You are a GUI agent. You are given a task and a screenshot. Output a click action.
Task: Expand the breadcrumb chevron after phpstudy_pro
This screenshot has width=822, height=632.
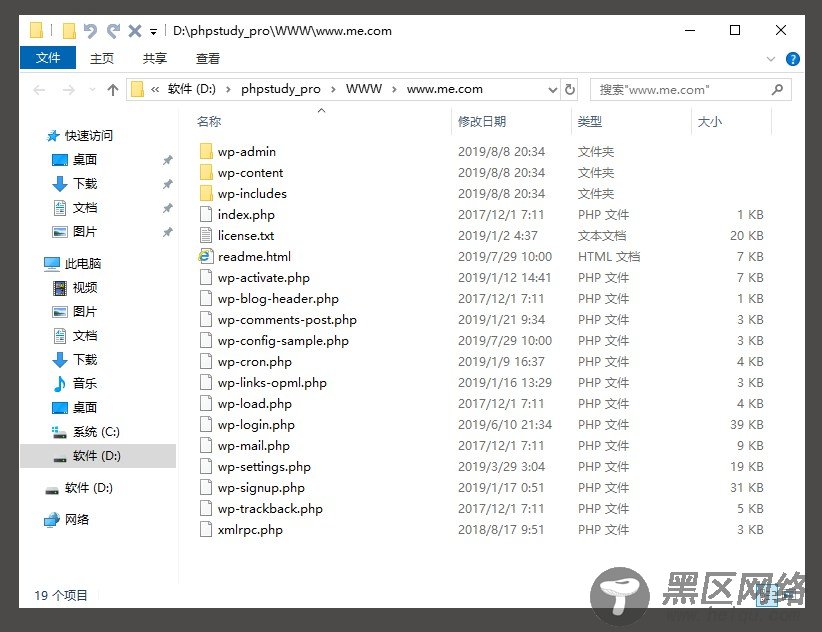pos(333,90)
